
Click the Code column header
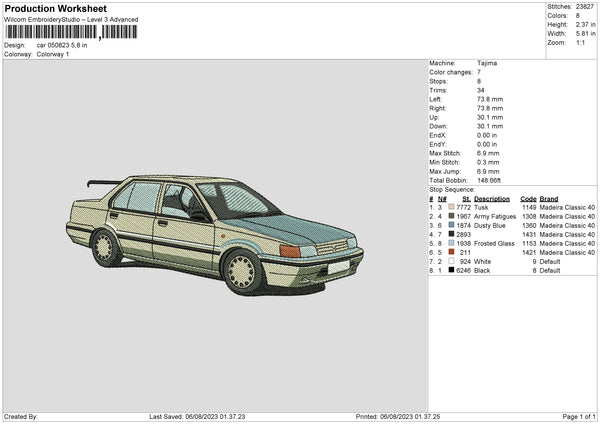point(528,198)
